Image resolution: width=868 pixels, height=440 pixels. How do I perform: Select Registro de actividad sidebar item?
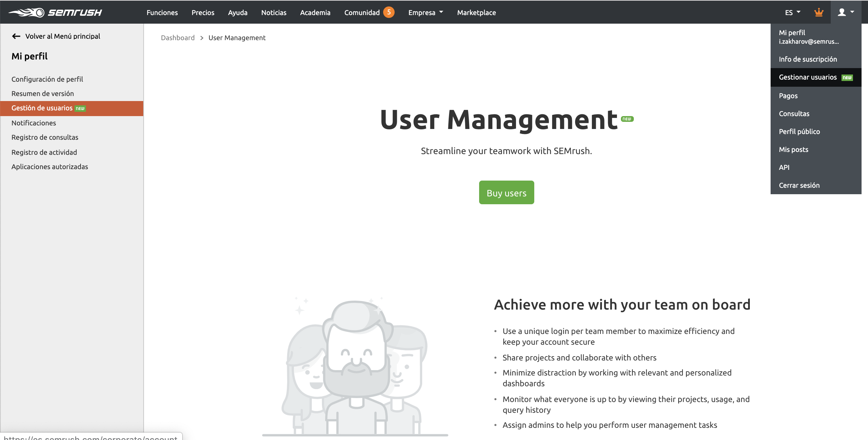click(x=43, y=152)
